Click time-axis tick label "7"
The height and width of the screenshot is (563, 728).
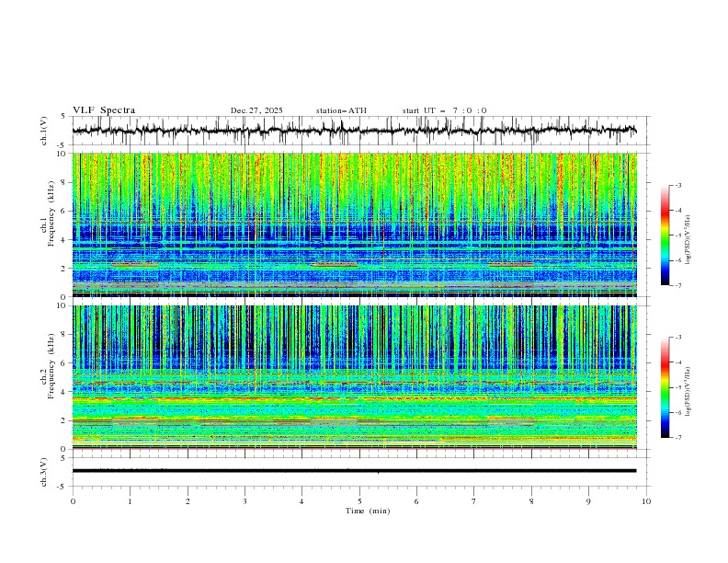click(474, 501)
